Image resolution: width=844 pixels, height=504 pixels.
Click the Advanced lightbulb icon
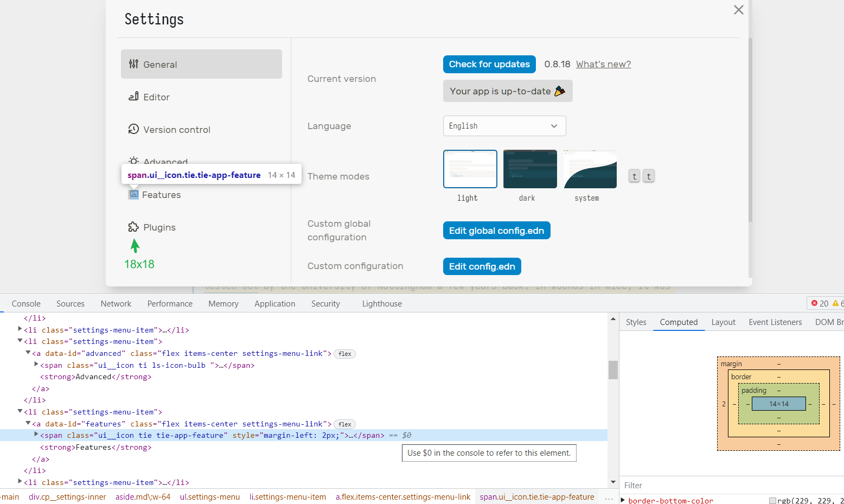133,162
